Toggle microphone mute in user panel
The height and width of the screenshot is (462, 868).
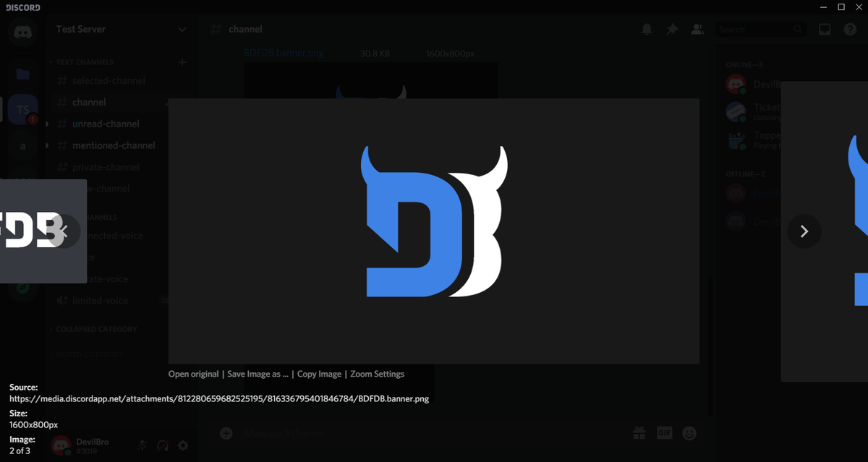[142, 446]
